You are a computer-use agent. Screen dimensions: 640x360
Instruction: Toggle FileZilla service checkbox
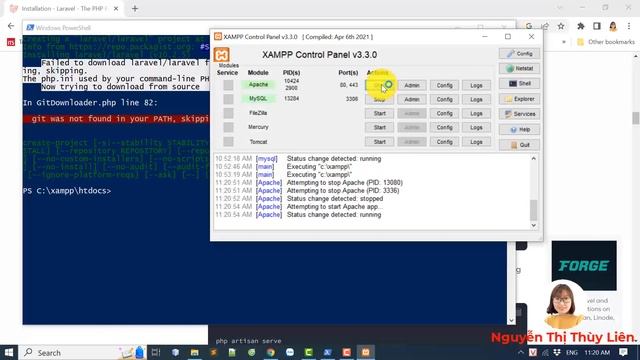[228, 113]
